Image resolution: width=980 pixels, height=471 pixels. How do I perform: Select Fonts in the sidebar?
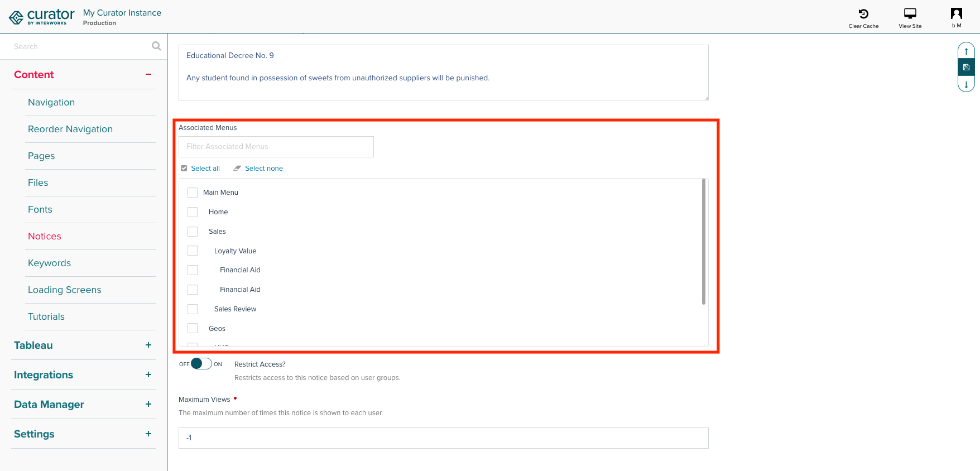40,210
